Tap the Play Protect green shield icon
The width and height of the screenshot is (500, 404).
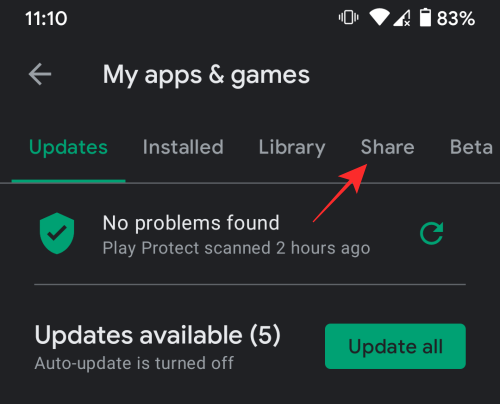pos(57,233)
